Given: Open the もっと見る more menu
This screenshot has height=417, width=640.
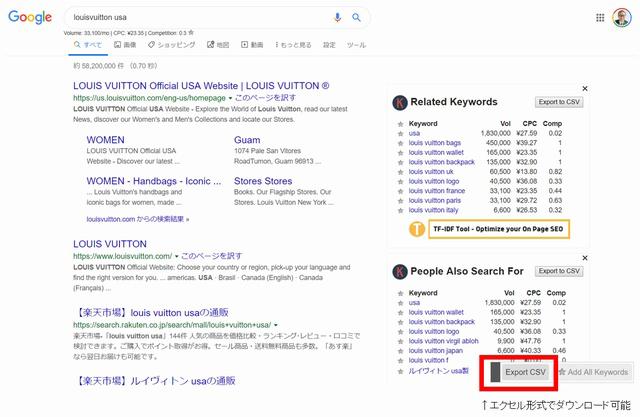Looking at the screenshot, I should click(292, 45).
